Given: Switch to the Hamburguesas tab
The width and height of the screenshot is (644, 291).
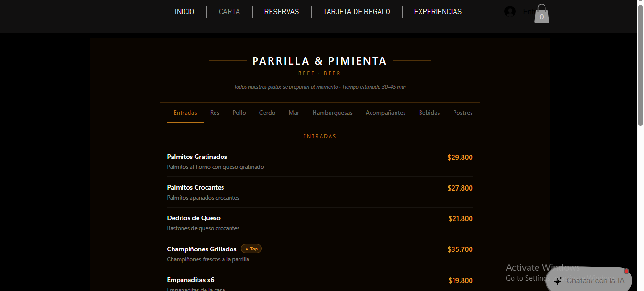Looking at the screenshot, I should coord(332,113).
